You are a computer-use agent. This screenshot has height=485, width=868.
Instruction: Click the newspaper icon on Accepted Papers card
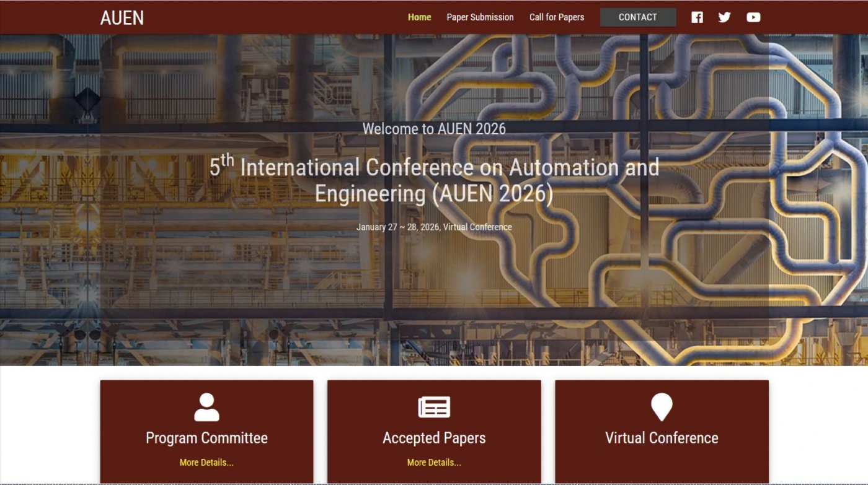click(434, 406)
